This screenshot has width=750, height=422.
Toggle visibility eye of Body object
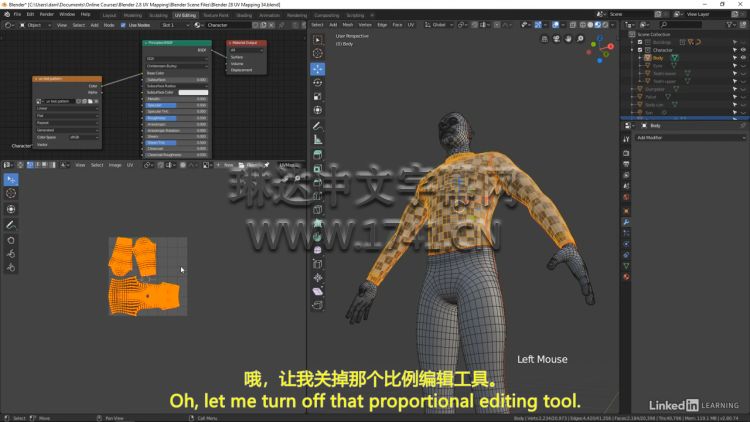coord(743,57)
